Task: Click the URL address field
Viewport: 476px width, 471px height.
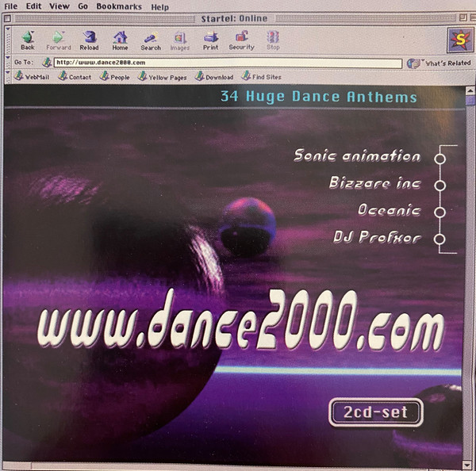Action: [228, 63]
